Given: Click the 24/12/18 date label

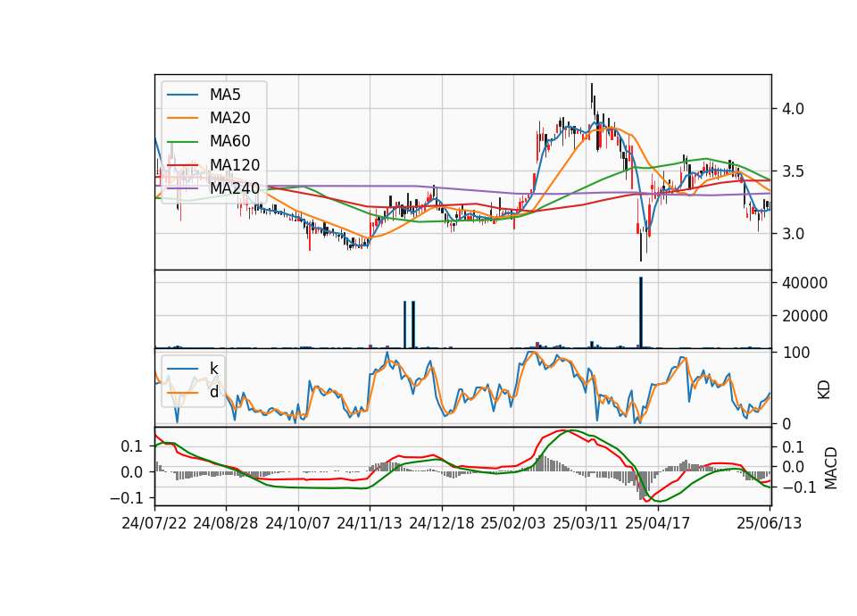Looking at the screenshot, I should pyautogui.click(x=442, y=523).
